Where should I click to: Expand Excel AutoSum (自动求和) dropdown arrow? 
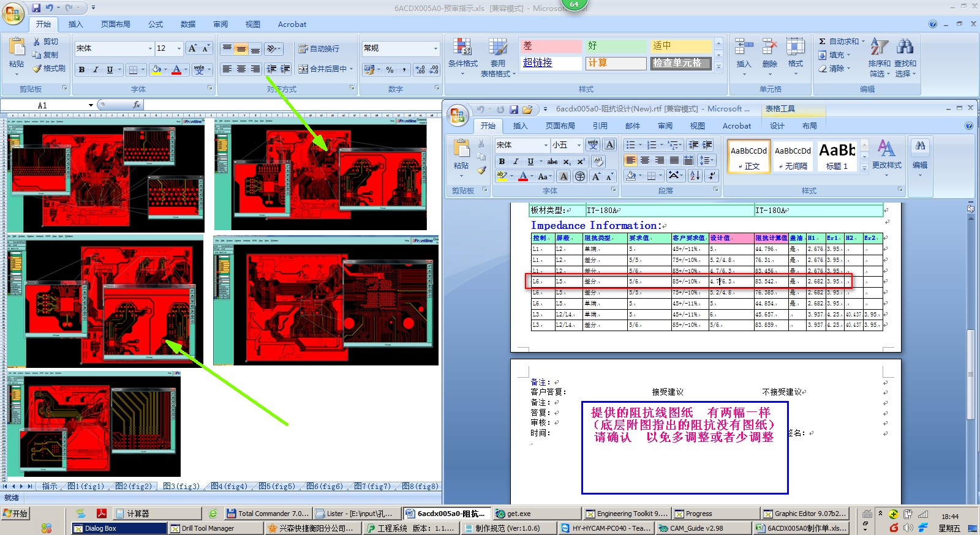point(863,42)
